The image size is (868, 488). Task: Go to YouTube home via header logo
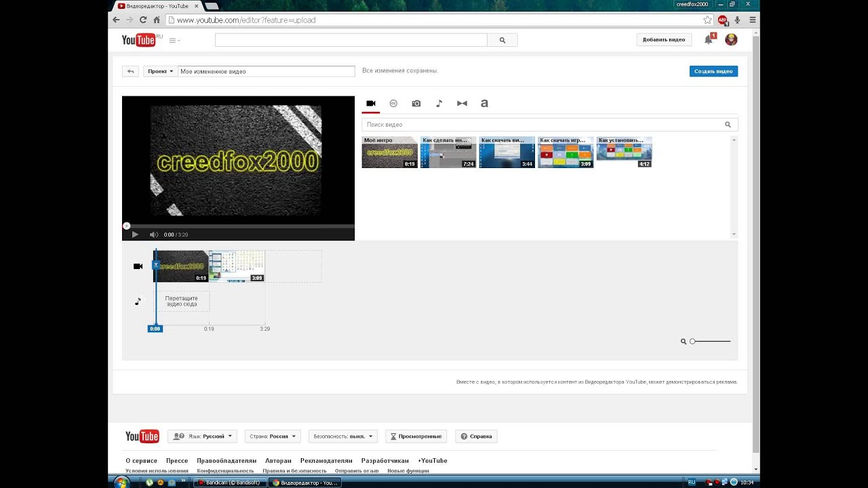click(139, 40)
